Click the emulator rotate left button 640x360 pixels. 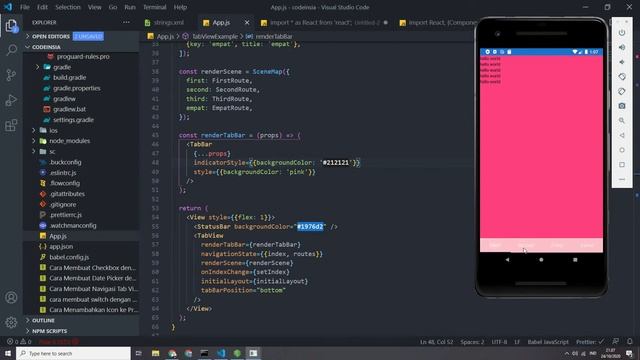pos(622,77)
